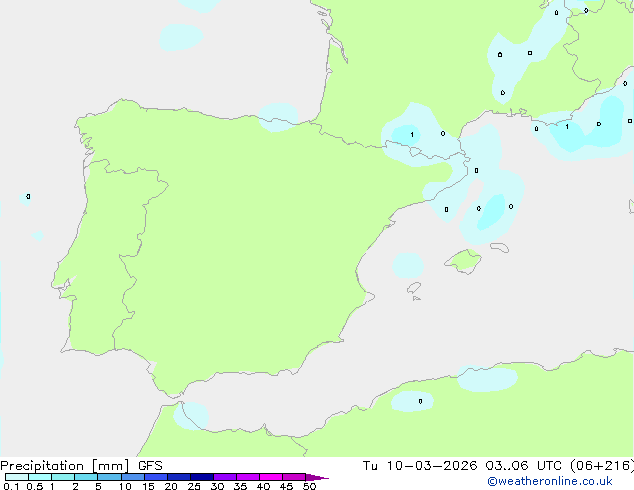Viewport: 634px width, 490px height.
Task: Select the 2–5 mm legend color segment
Action: [86, 477]
